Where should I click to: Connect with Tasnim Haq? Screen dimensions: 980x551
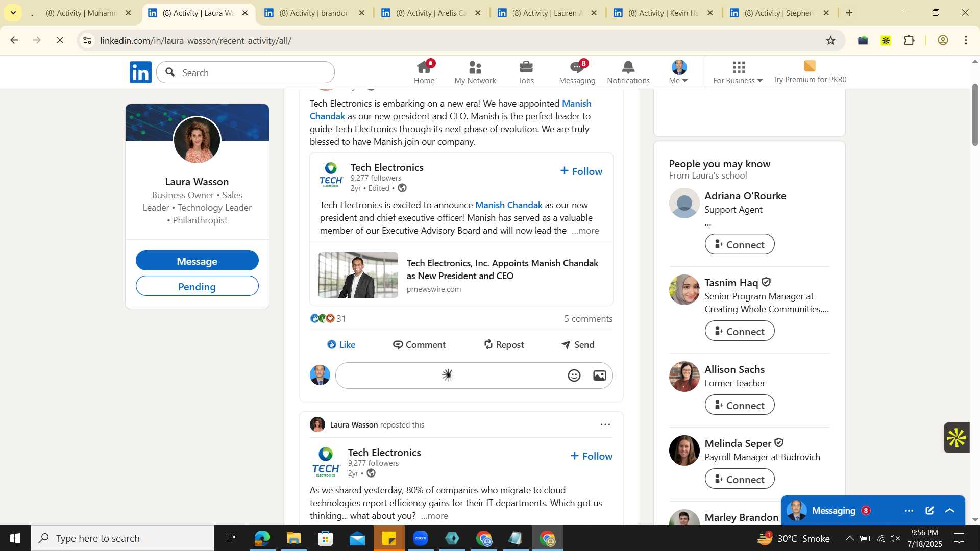pyautogui.click(x=739, y=331)
